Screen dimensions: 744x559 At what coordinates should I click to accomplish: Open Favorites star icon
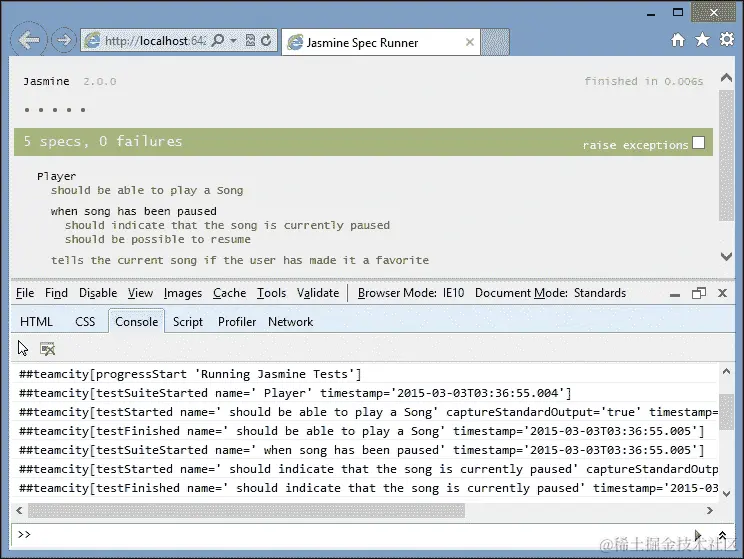[702, 39]
